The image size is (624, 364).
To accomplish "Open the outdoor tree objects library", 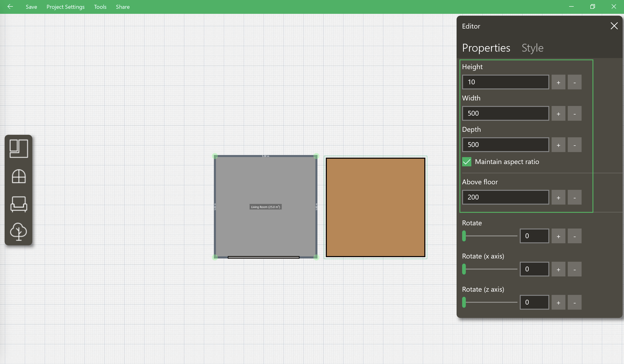I will tap(19, 231).
